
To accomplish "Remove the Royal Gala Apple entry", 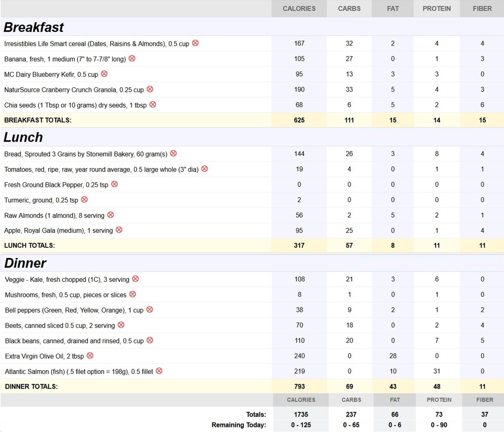I will (x=119, y=230).
